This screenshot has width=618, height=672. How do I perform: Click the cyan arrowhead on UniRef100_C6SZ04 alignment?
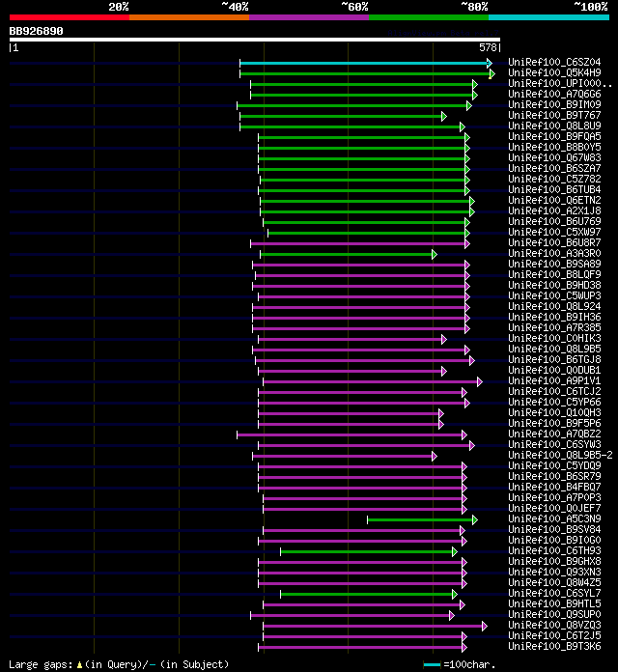(x=490, y=64)
